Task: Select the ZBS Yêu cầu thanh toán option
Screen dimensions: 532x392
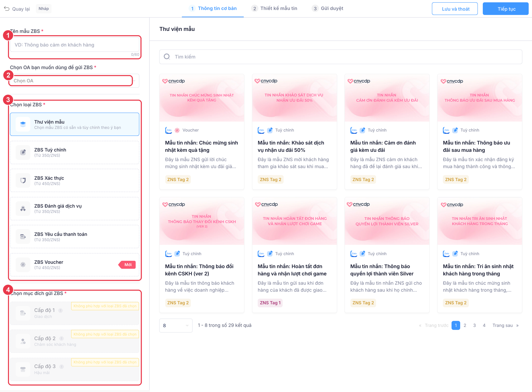Action: [74, 237]
